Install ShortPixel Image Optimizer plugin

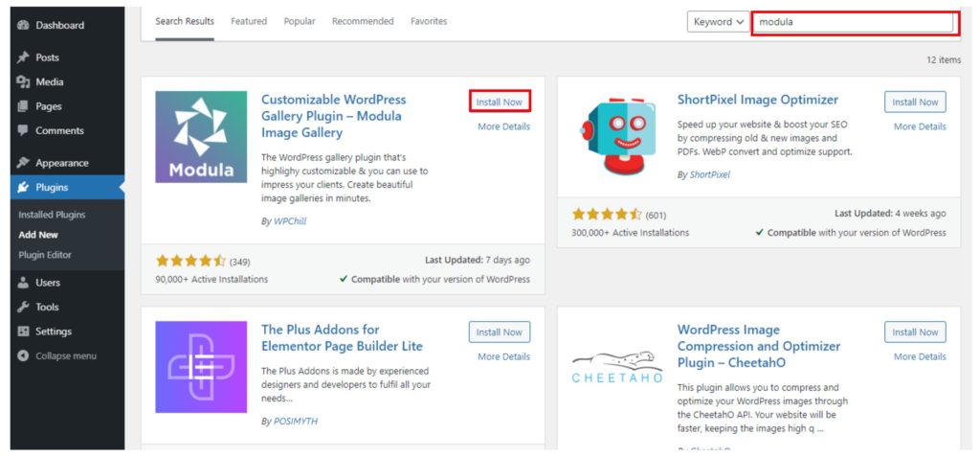(915, 102)
